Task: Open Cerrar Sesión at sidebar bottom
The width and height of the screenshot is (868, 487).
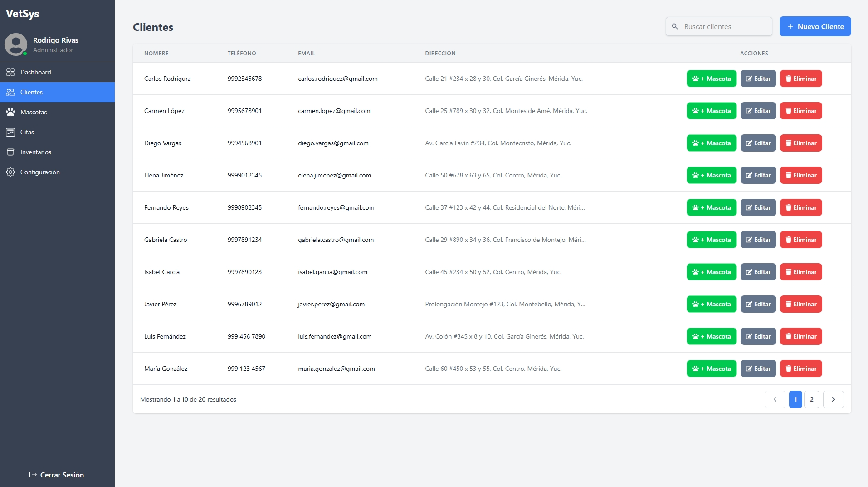Action: (61, 475)
